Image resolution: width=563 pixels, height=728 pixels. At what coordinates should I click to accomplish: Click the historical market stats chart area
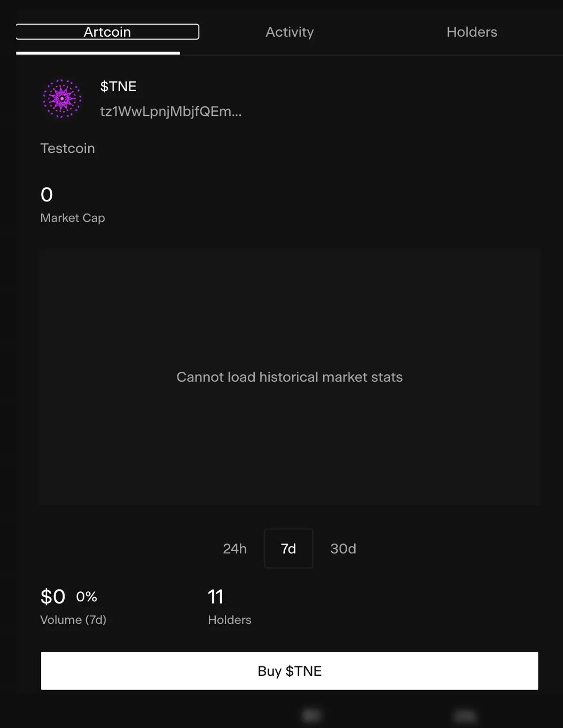tap(289, 305)
